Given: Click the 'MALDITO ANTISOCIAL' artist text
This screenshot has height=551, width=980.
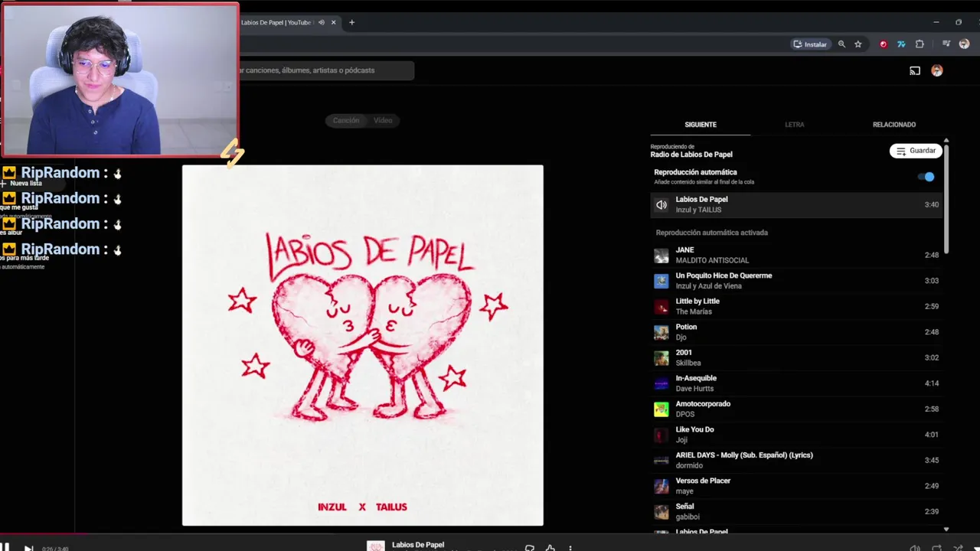Looking at the screenshot, I should tap(712, 260).
